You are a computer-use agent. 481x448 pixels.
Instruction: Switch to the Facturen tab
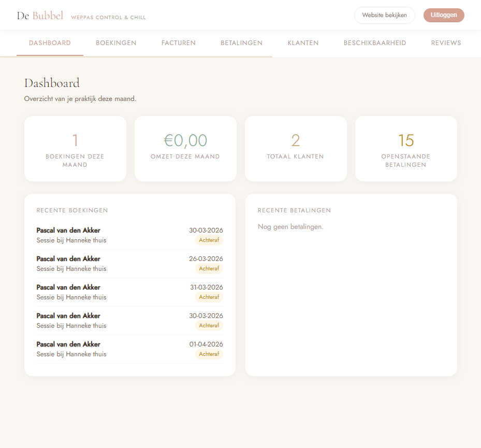[179, 43]
